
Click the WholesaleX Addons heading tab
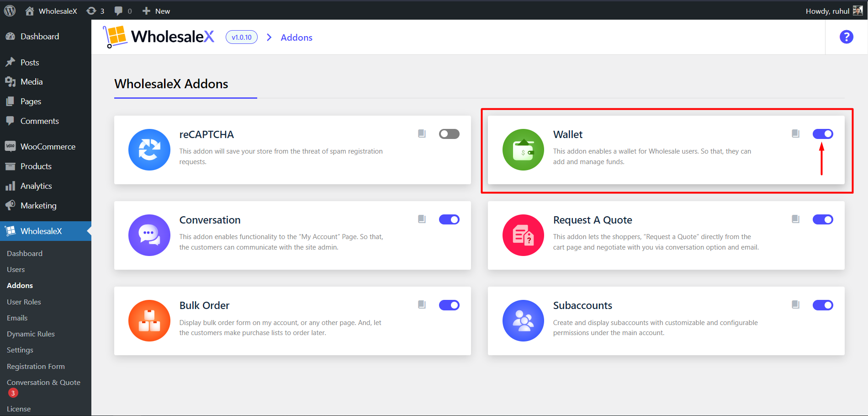(171, 84)
